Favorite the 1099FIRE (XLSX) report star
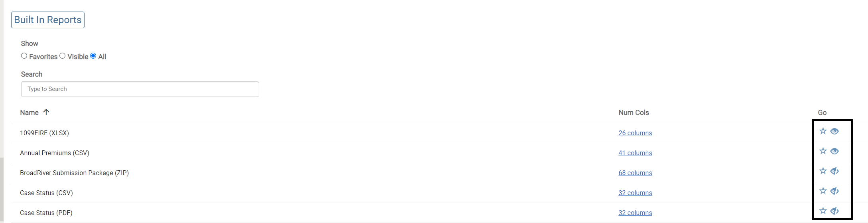 [823, 131]
